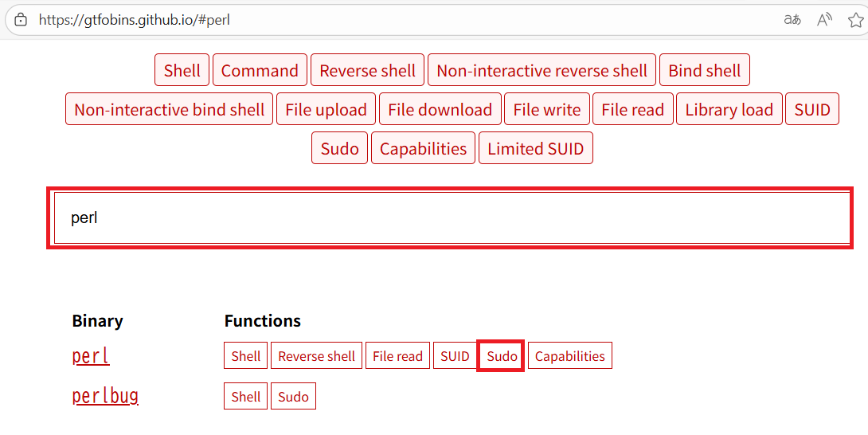Open perl's Reverse shell function
Screen dimensions: 868x435
pyautogui.click(x=317, y=356)
